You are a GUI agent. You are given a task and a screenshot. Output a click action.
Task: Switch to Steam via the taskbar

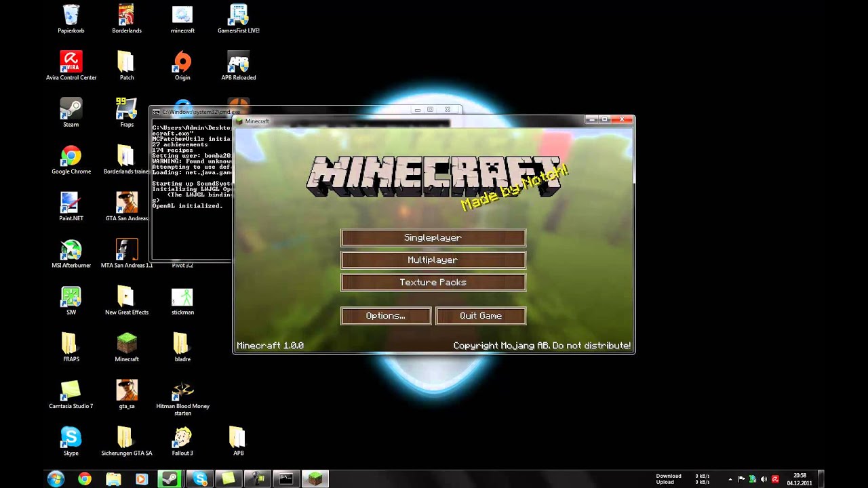(170, 479)
